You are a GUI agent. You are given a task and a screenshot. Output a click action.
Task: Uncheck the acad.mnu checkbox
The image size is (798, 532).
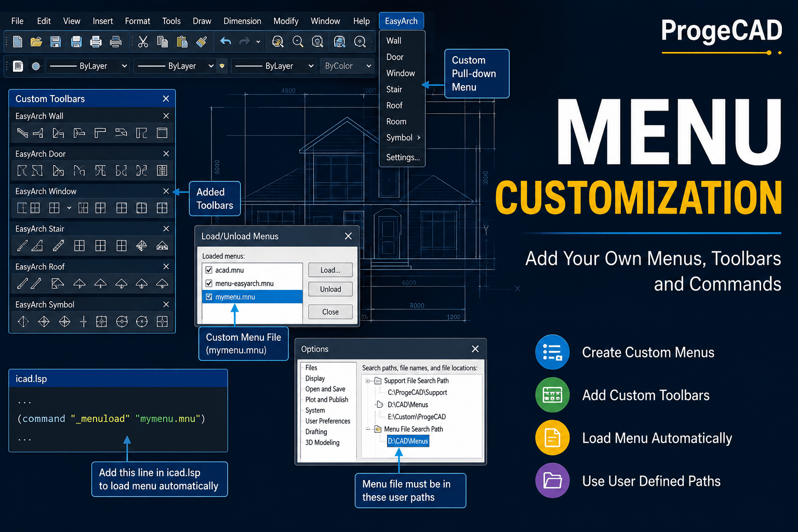(209, 270)
